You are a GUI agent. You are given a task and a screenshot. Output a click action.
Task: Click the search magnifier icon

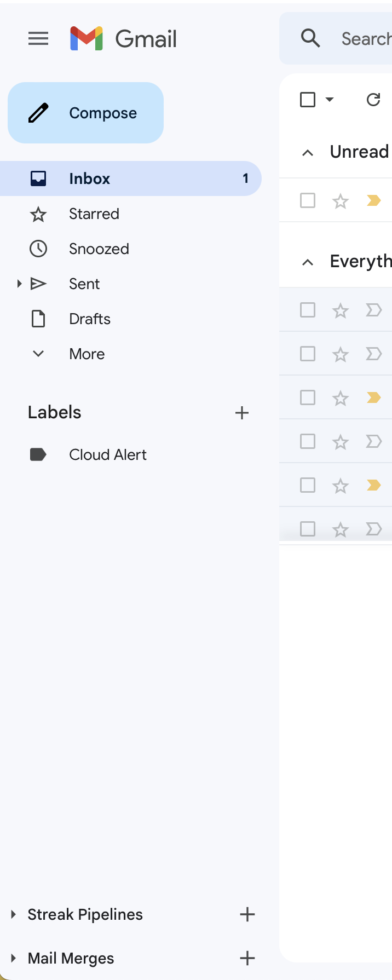310,38
